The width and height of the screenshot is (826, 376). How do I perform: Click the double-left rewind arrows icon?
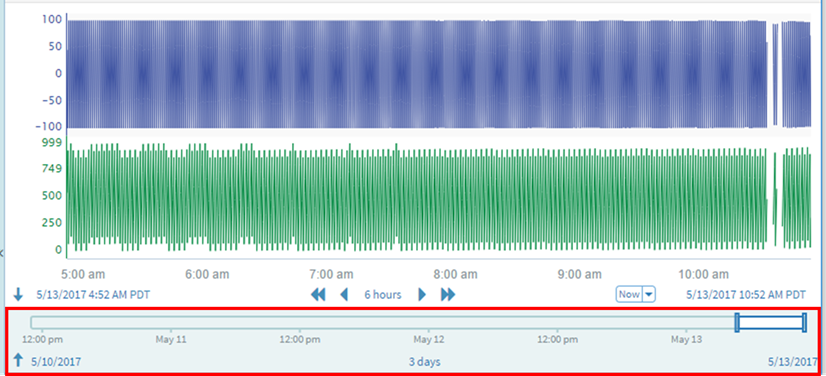(318, 294)
